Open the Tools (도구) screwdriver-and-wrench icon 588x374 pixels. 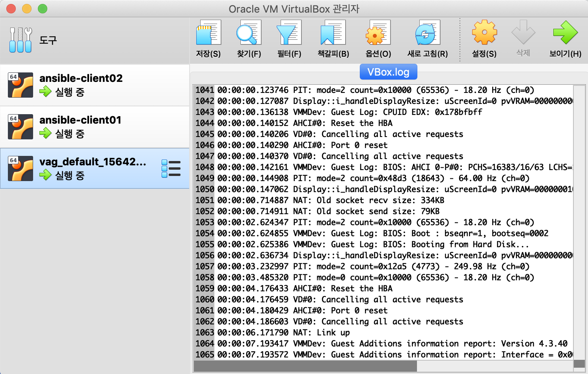coord(20,40)
